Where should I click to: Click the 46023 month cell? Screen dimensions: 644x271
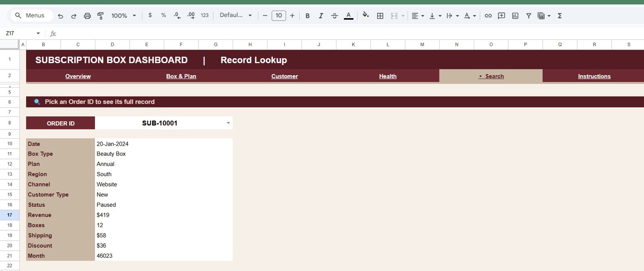[164, 256]
